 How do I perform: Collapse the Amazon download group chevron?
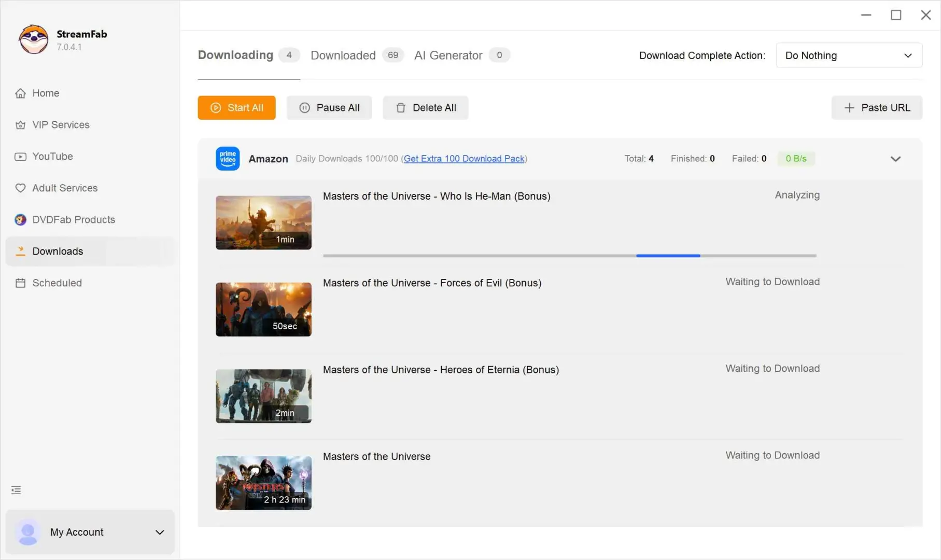pos(895,159)
